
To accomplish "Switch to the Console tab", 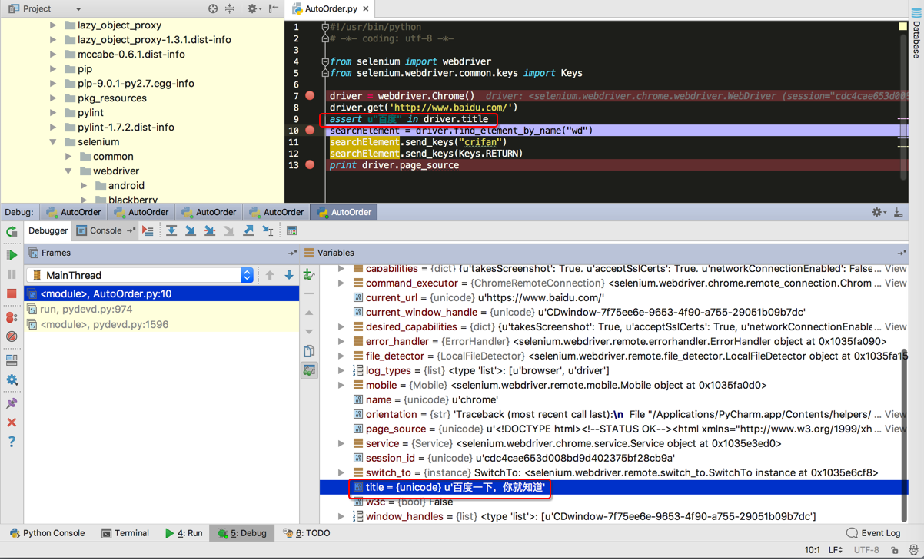I will [x=99, y=230].
